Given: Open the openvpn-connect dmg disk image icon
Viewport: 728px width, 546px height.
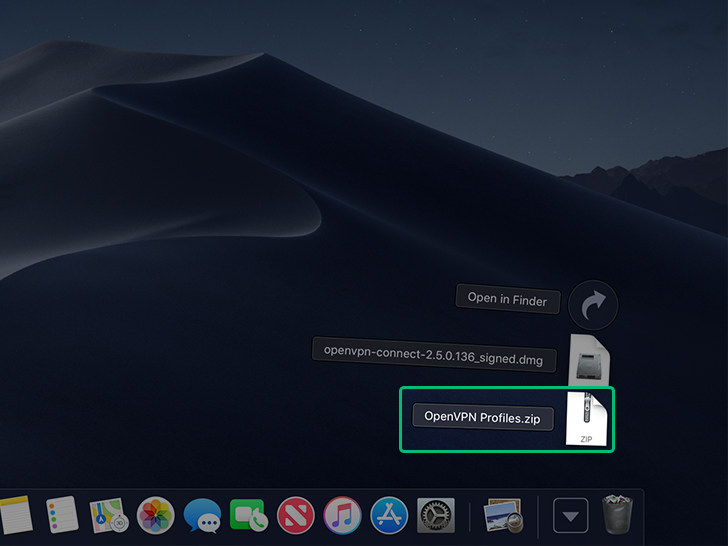Looking at the screenshot, I should coord(589,360).
